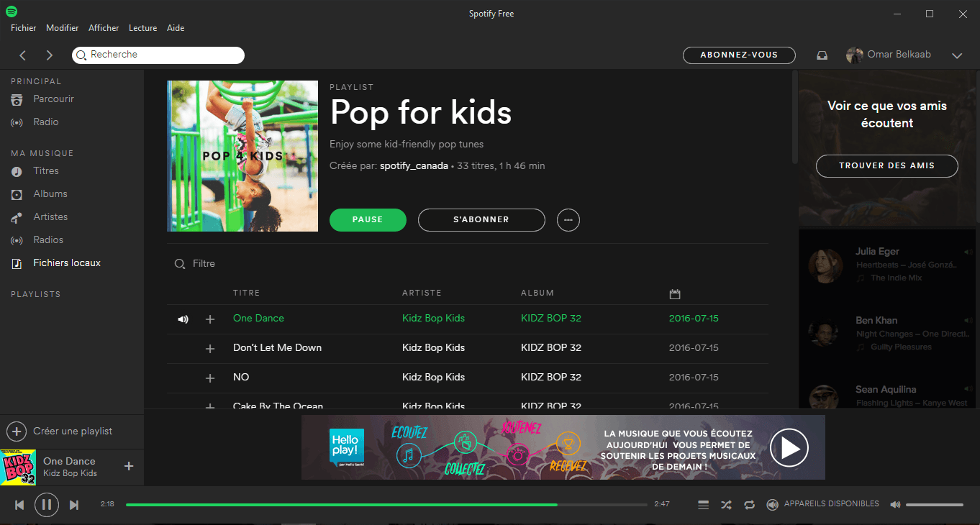Viewport: 980px width, 525px height.
Task: Click the song progress bar
Action: (x=386, y=505)
